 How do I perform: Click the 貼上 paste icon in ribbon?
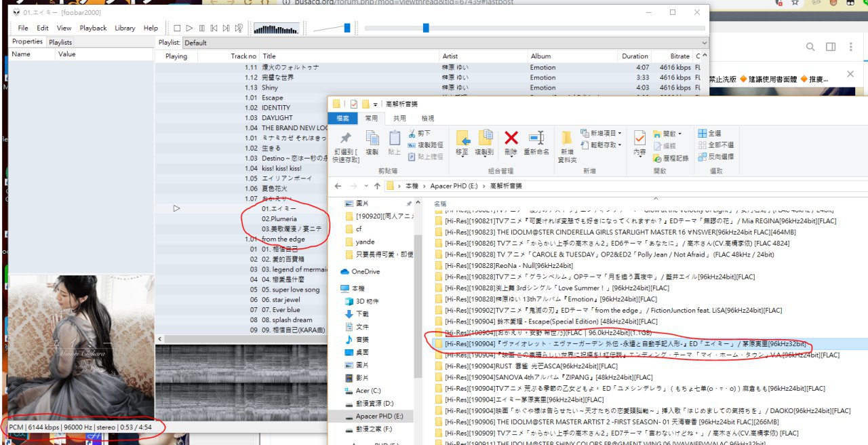(x=395, y=143)
